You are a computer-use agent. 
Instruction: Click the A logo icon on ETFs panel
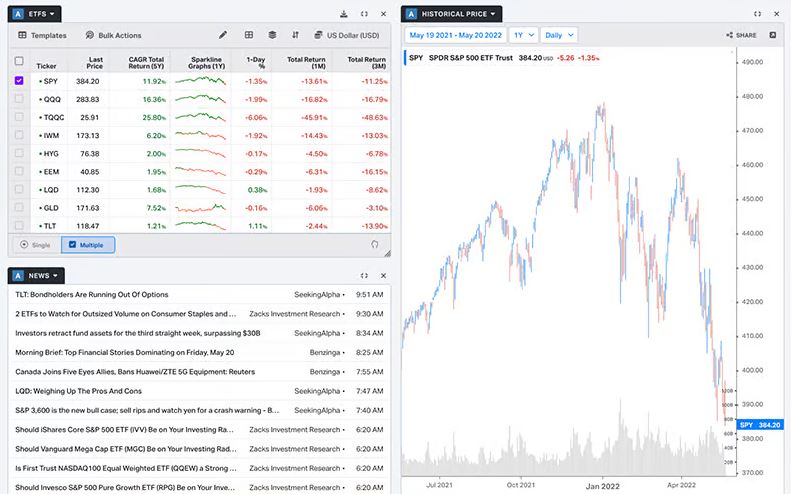tap(18, 14)
